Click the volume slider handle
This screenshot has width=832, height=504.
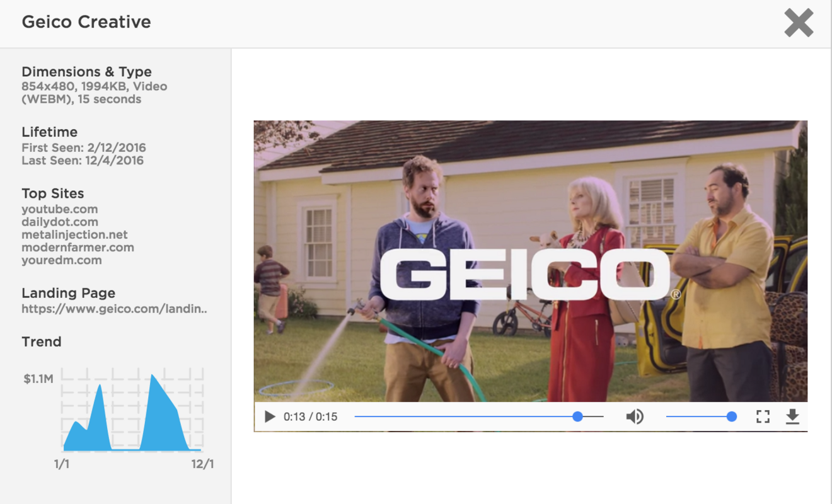point(731,416)
